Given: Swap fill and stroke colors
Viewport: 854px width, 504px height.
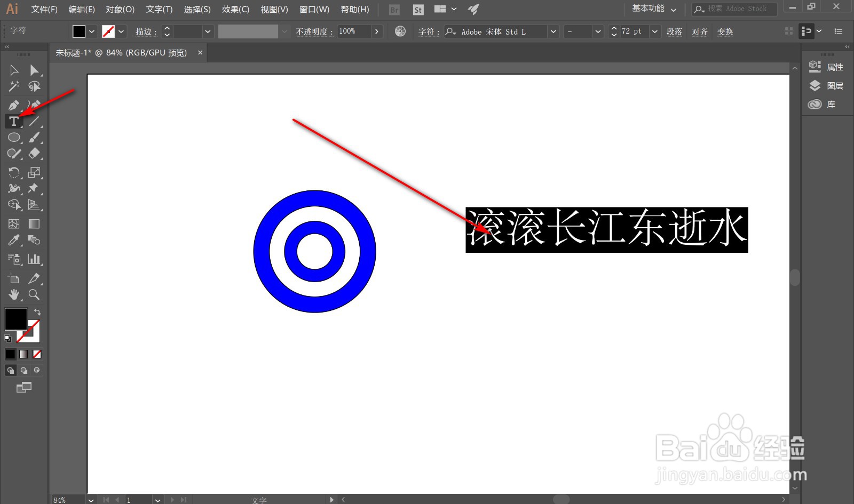Looking at the screenshot, I should 37,312.
